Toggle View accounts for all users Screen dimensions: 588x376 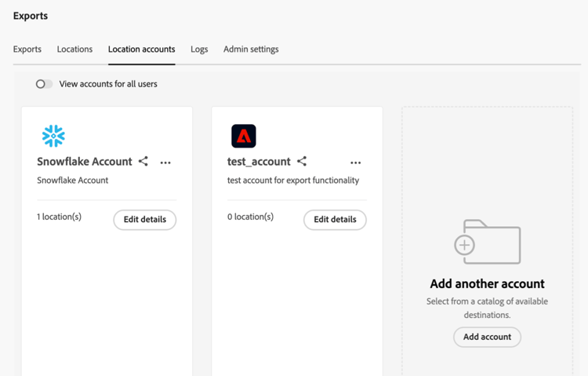coord(45,84)
